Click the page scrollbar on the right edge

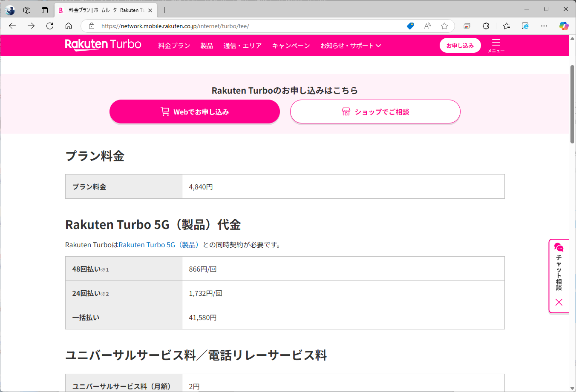point(571,98)
